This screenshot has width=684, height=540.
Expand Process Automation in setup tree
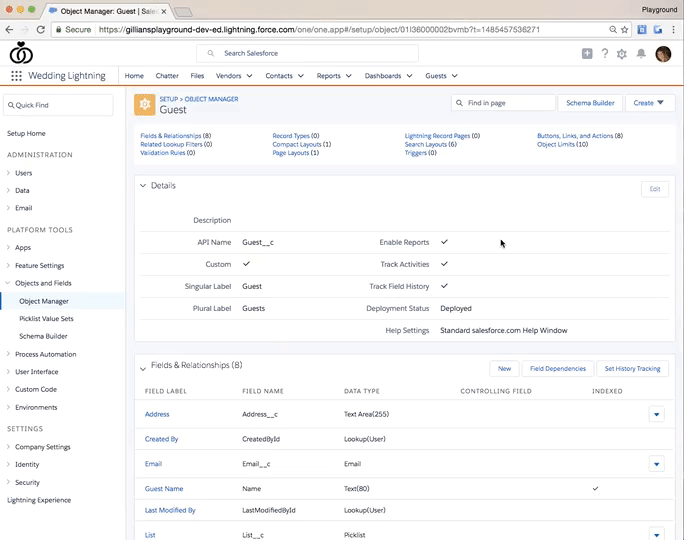[8, 354]
